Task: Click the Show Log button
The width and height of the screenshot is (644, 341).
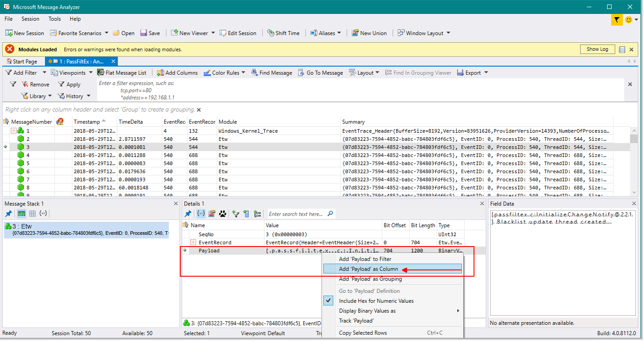Action: [597, 49]
